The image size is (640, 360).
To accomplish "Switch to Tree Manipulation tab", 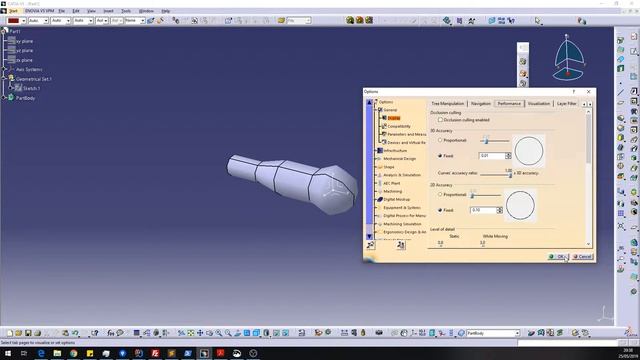I will coord(448,104).
